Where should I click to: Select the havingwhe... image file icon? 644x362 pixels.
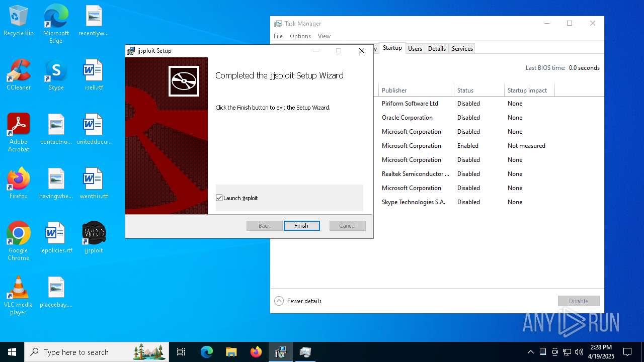tap(56, 184)
